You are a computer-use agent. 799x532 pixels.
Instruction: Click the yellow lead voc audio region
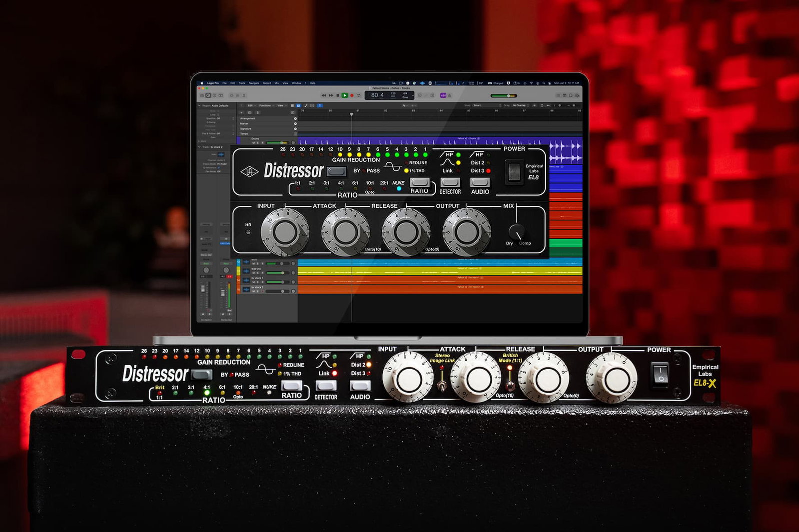(x=440, y=271)
